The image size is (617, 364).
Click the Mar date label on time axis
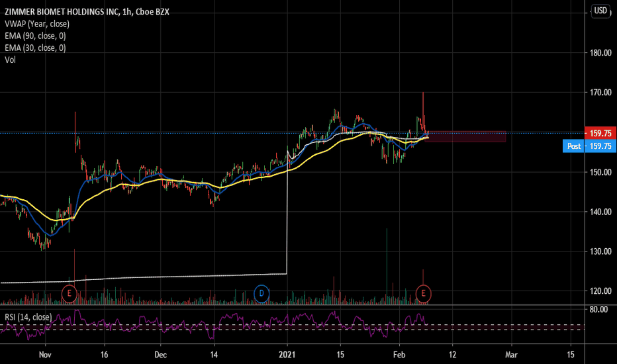point(511,355)
